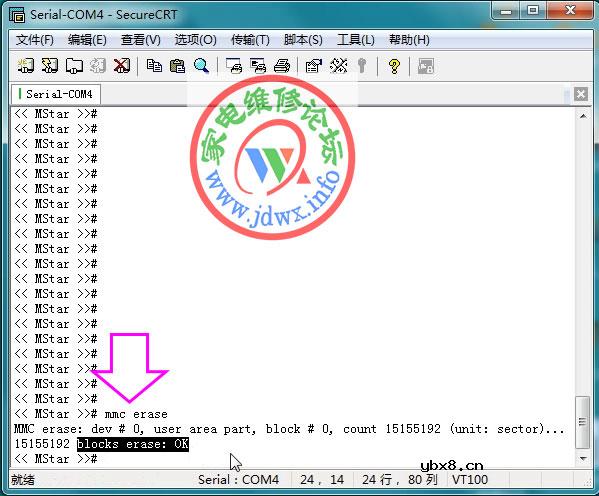
Task: Select the Serial-COM4 session tab
Action: (x=56, y=94)
